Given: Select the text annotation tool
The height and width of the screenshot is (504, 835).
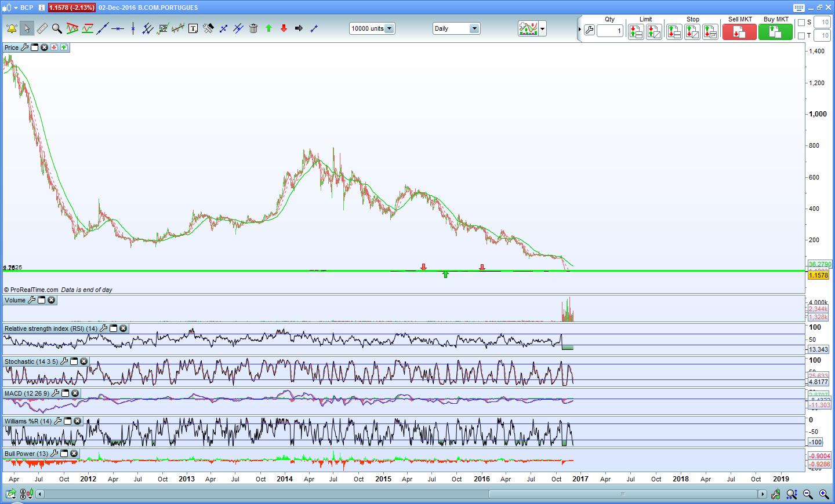Looking at the screenshot, I should (193, 28).
